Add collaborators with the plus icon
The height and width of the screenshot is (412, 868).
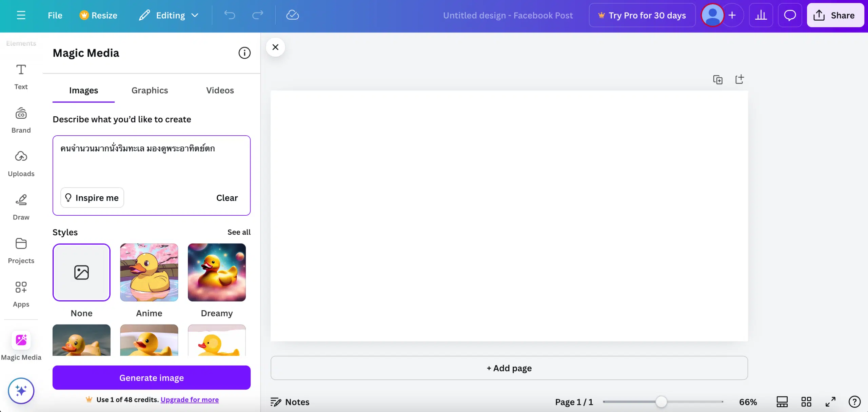click(732, 15)
